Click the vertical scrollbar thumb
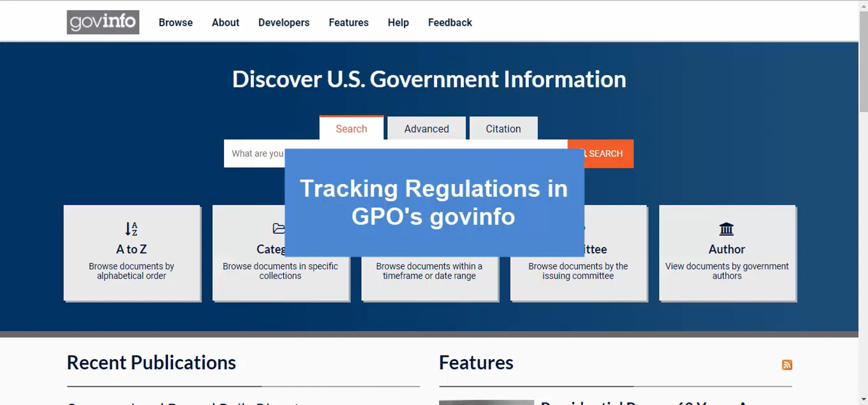Screen dimensions: 868x405 [x=864, y=62]
